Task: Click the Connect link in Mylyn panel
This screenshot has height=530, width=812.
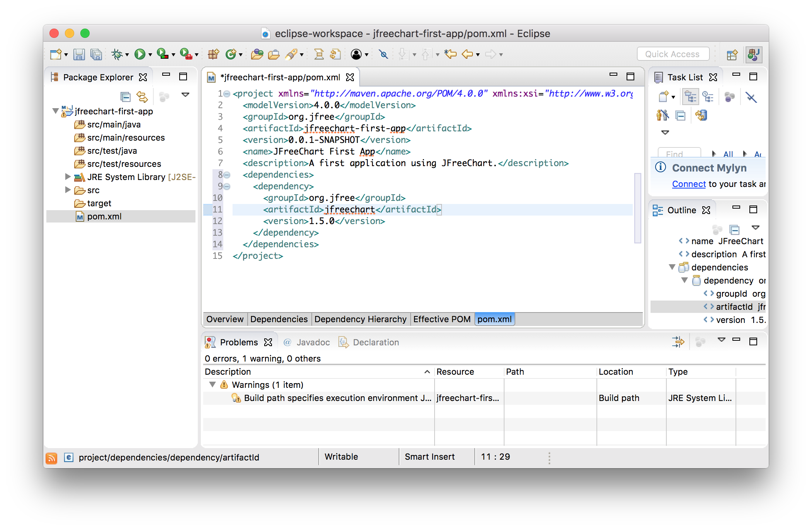Action: coord(689,184)
